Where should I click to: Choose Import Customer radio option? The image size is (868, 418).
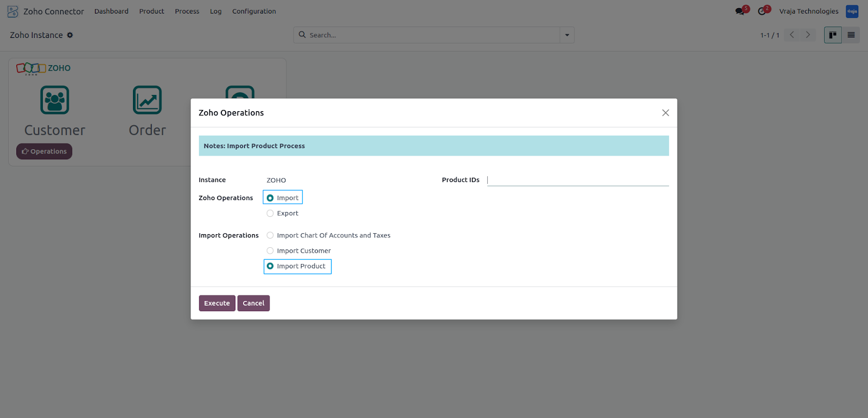270,250
